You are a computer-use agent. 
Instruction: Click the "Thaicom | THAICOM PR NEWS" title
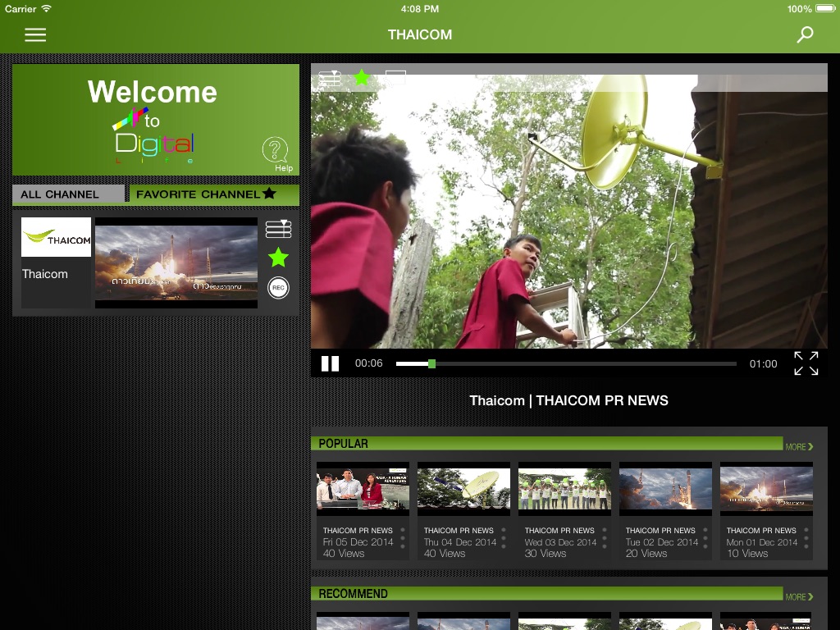pos(569,400)
